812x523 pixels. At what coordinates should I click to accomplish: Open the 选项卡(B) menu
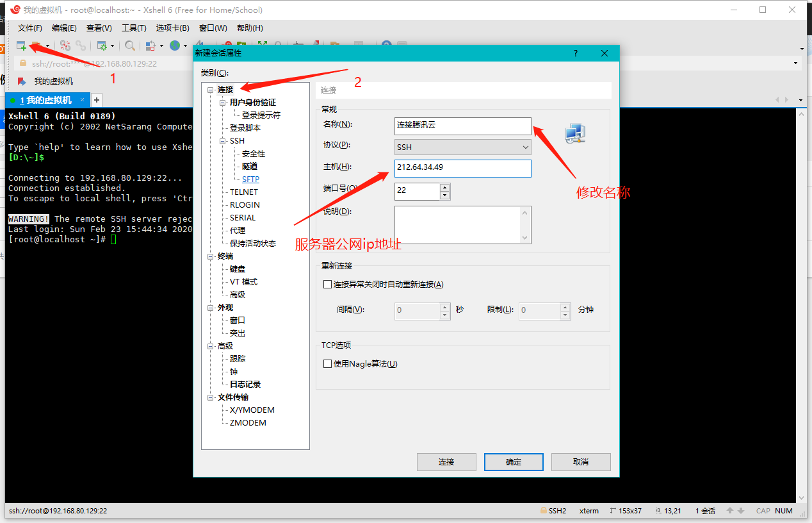click(x=173, y=28)
